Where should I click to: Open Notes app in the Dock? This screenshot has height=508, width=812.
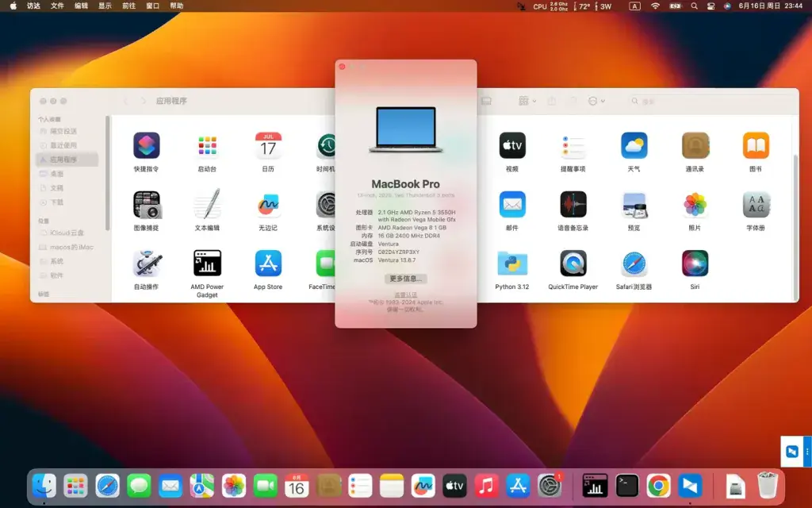(x=392, y=487)
